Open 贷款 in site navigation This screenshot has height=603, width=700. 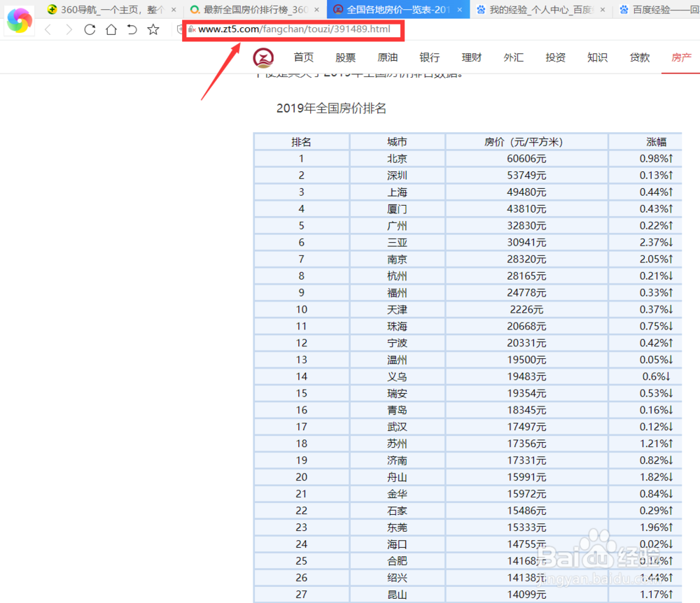point(639,57)
